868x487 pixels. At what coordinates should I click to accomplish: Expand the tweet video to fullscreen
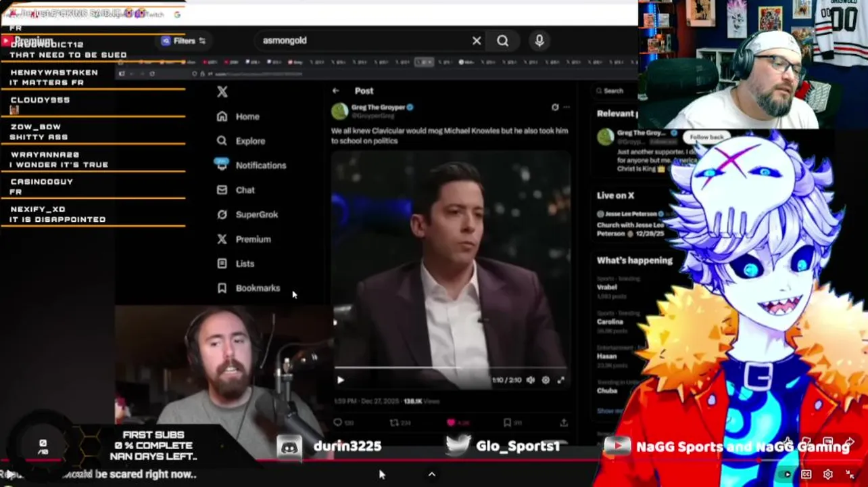[x=560, y=380]
